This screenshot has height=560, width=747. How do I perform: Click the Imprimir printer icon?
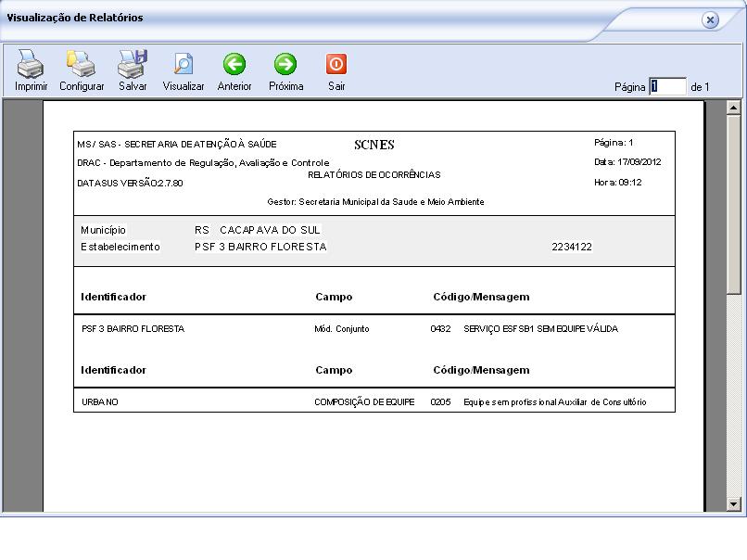(31, 64)
